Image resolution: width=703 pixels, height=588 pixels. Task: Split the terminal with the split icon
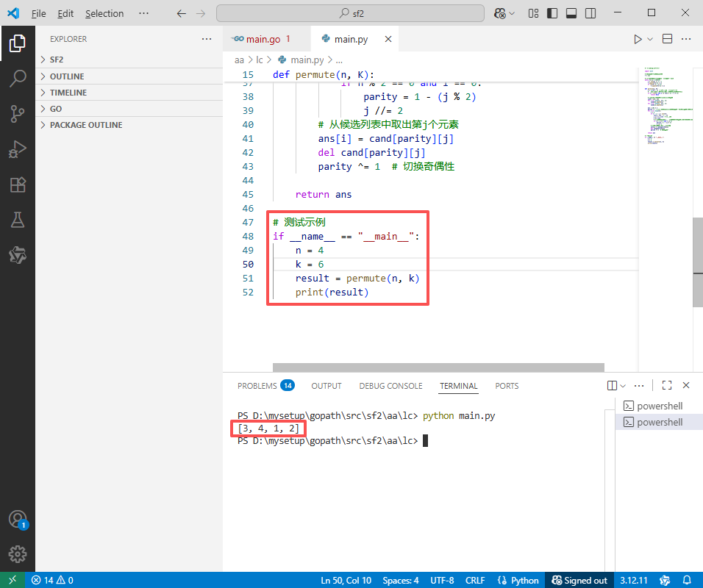[612, 385]
